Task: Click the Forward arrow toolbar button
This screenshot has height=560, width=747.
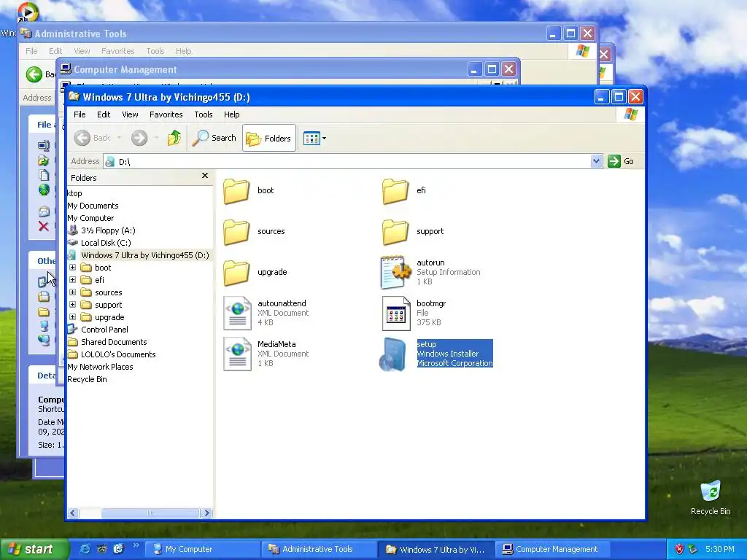Action: [x=139, y=138]
